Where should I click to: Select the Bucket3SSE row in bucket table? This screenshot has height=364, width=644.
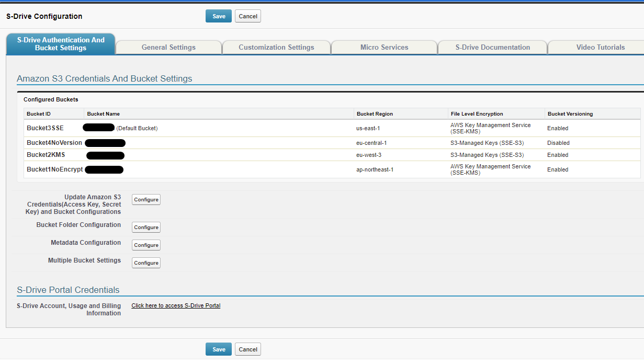(x=46, y=128)
